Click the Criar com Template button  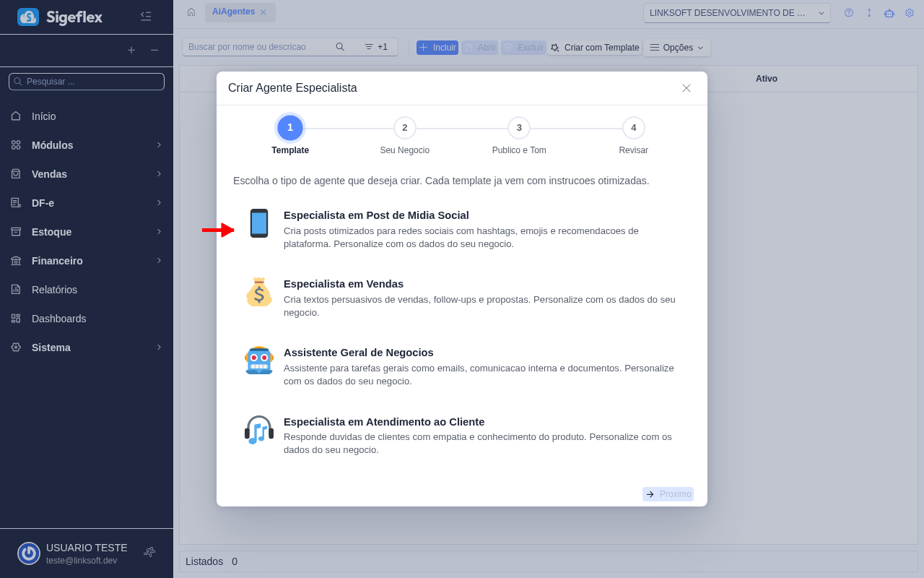click(x=595, y=48)
